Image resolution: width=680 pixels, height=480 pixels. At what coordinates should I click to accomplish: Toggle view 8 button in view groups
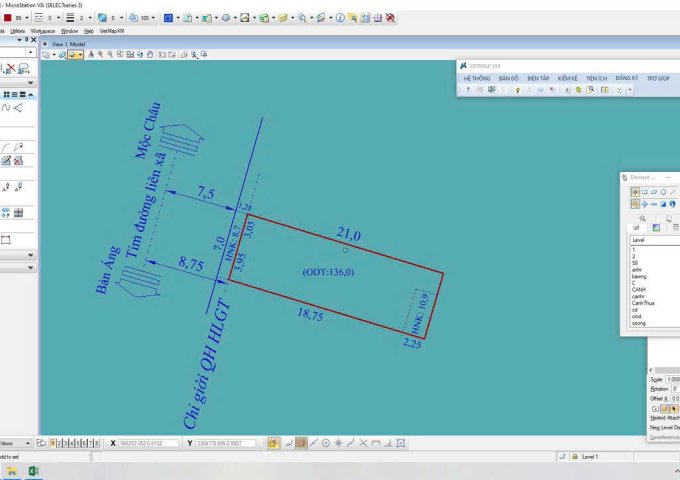[97, 442]
